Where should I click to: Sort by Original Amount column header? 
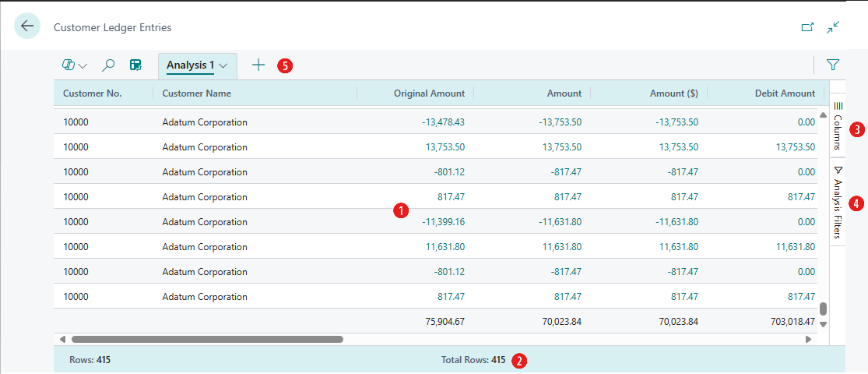click(429, 93)
